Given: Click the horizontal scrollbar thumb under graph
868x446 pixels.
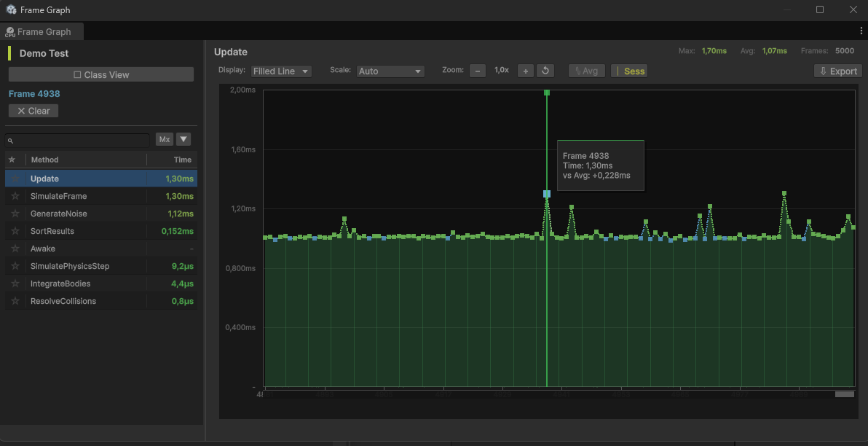Looking at the screenshot, I should [x=844, y=394].
